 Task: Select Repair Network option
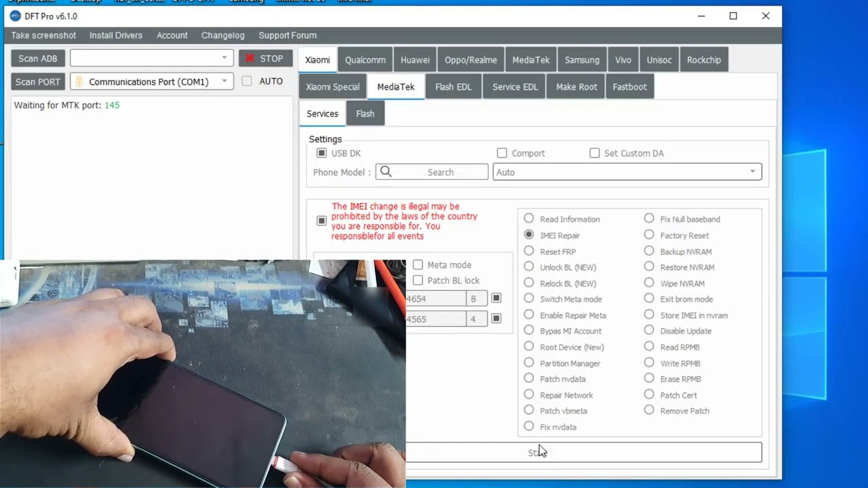[529, 394]
